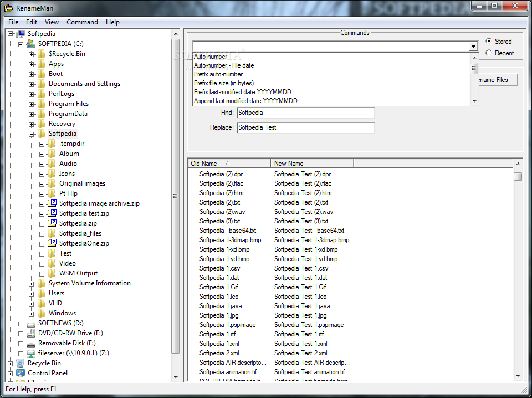
Task: Open the File menu
Action: click(13, 22)
